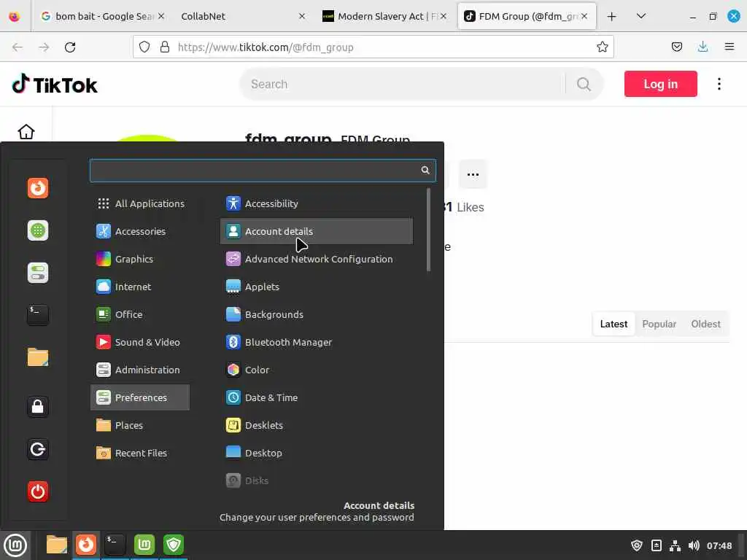Select the Preferences category

140,397
